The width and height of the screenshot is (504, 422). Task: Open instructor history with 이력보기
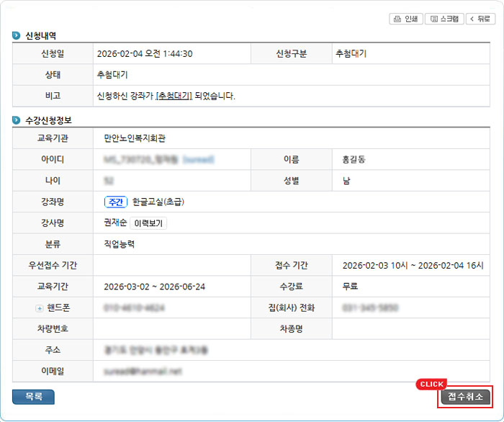click(149, 223)
